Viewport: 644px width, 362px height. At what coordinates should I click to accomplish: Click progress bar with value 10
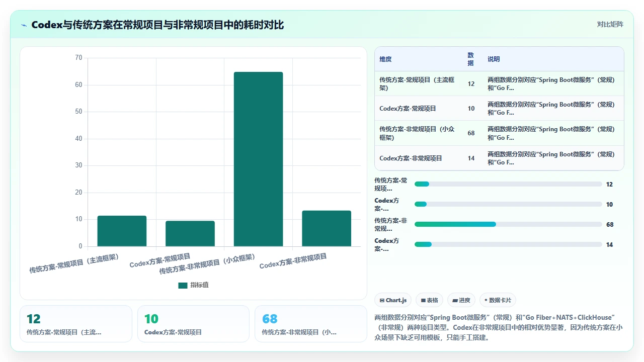pos(508,204)
